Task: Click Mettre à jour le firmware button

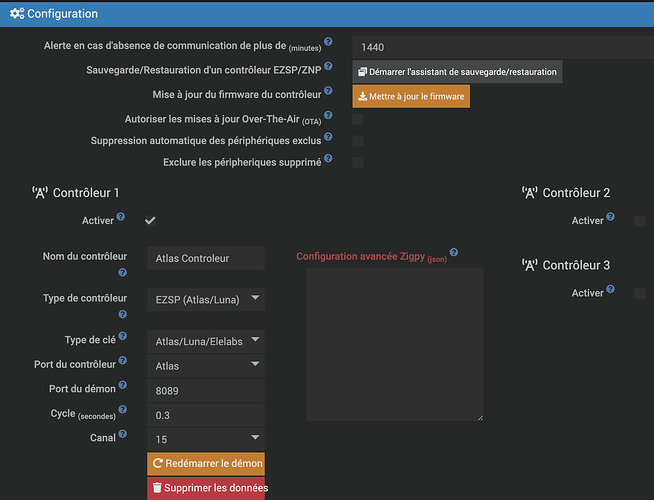Action: pos(410,96)
